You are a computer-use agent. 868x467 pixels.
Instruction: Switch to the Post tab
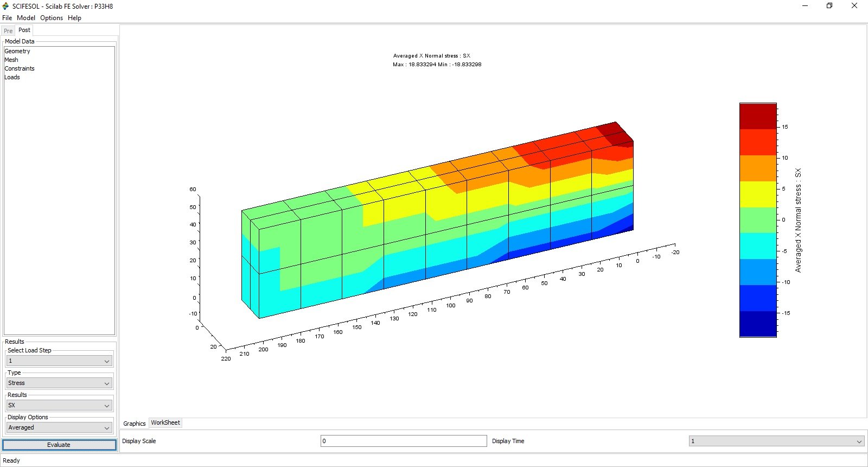24,30
